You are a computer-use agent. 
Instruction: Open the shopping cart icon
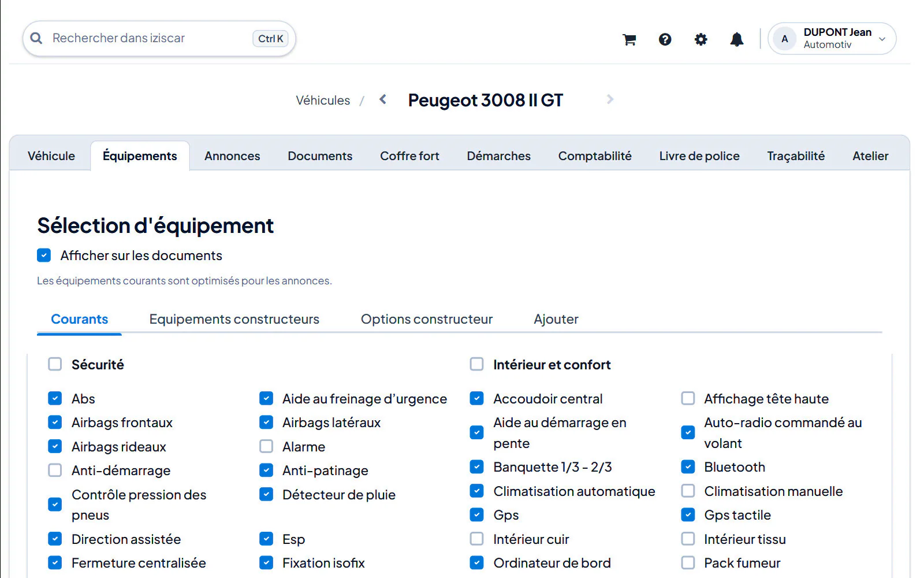pos(629,39)
